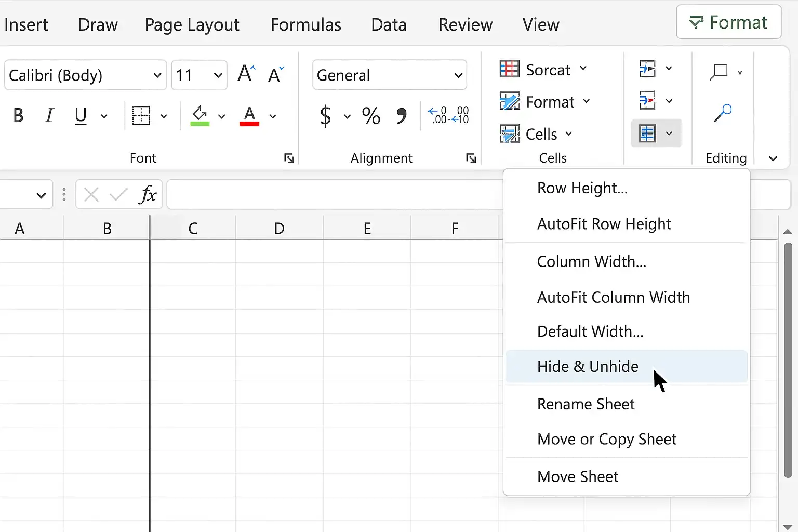The height and width of the screenshot is (532, 798).
Task: Open the Page Layout tab
Action: [192, 24]
